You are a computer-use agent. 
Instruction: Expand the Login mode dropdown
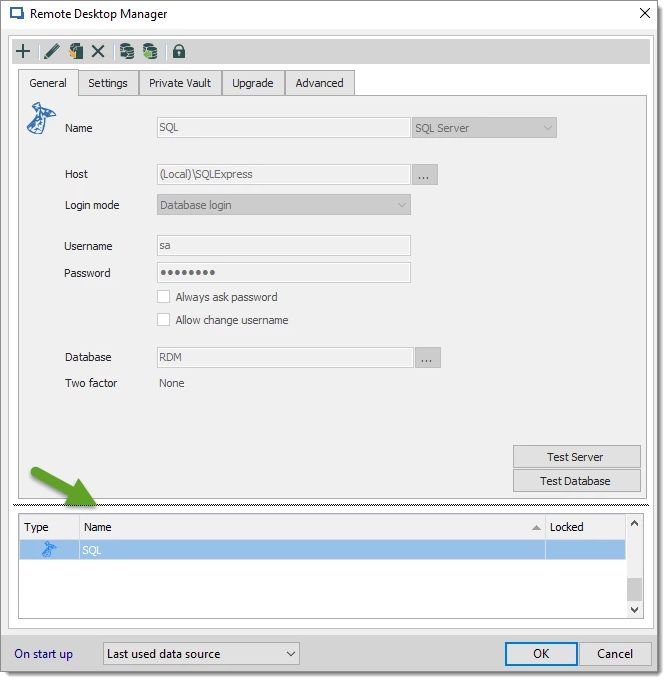(285, 206)
